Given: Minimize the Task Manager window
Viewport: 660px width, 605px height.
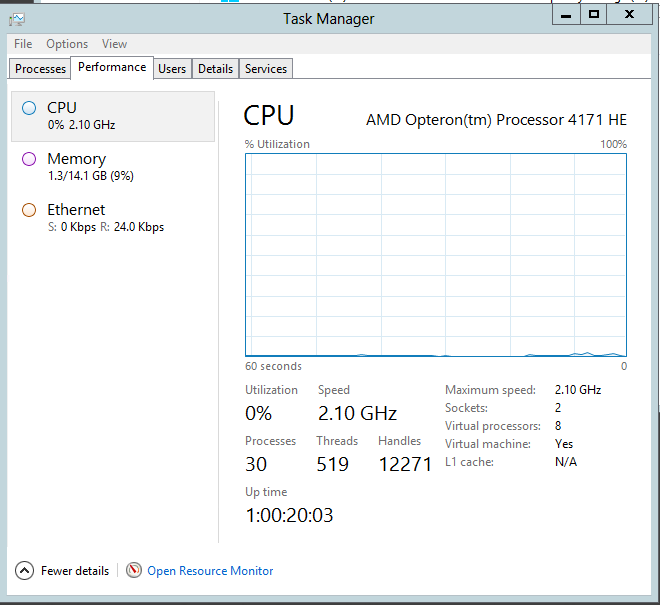Looking at the screenshot, I should [x=566, y=15].
